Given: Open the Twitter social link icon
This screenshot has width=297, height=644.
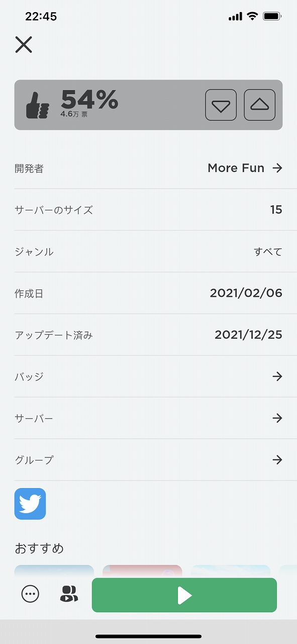Looking at the screenshot, I should point(30,504).
